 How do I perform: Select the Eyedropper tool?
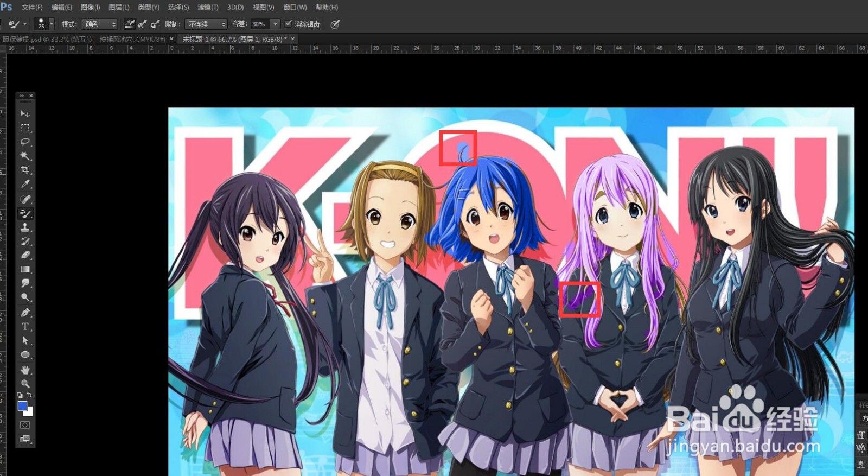point(25,185)
